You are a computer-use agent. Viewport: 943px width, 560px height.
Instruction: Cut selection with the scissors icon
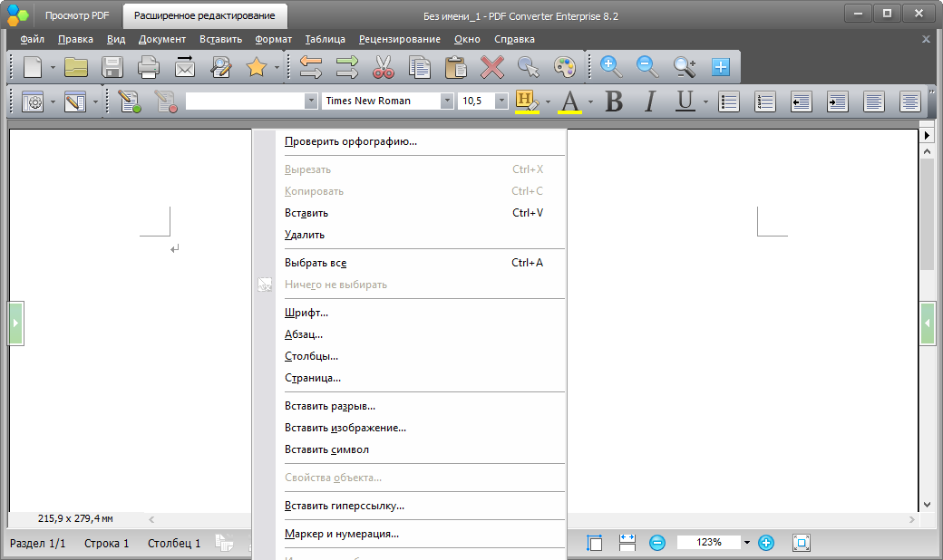click(383, 67)
